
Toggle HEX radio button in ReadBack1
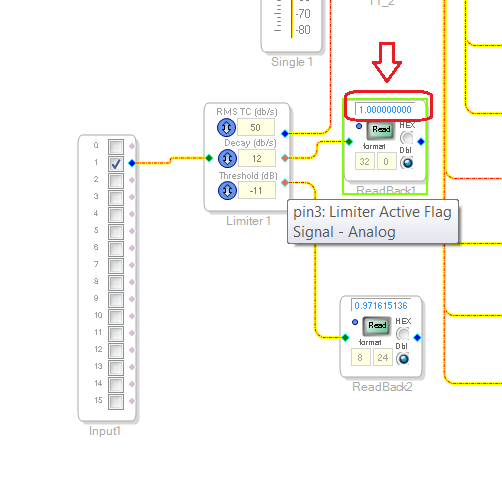(407, 137)
